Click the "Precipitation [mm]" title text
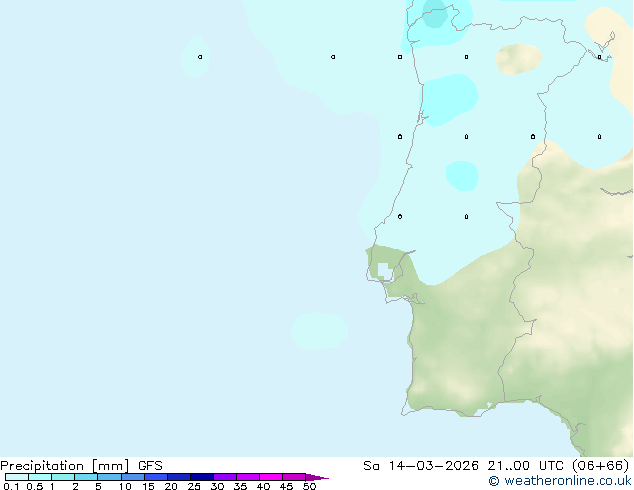Screen dimensions: 634x490 pos(64,466)
